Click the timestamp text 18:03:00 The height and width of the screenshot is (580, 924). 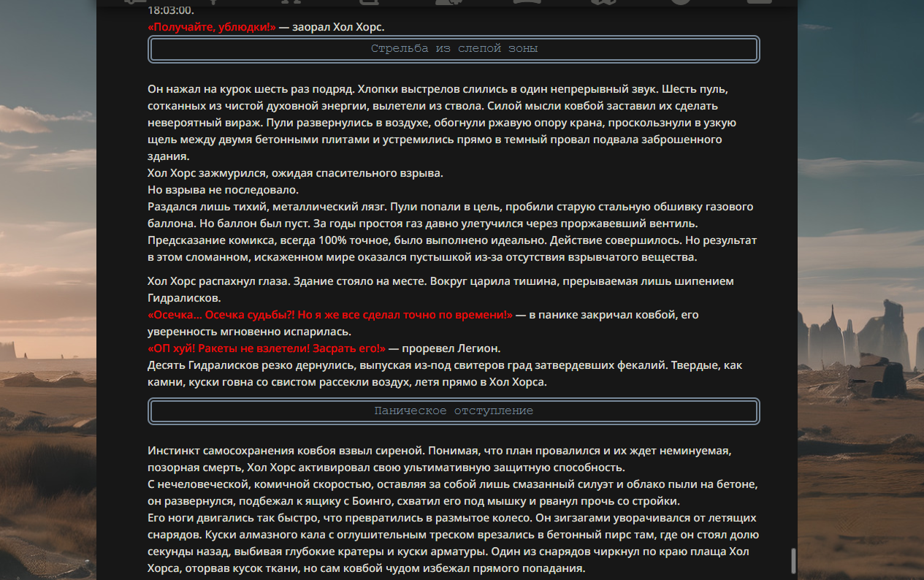pyautogui.click(x=171, y=10)
